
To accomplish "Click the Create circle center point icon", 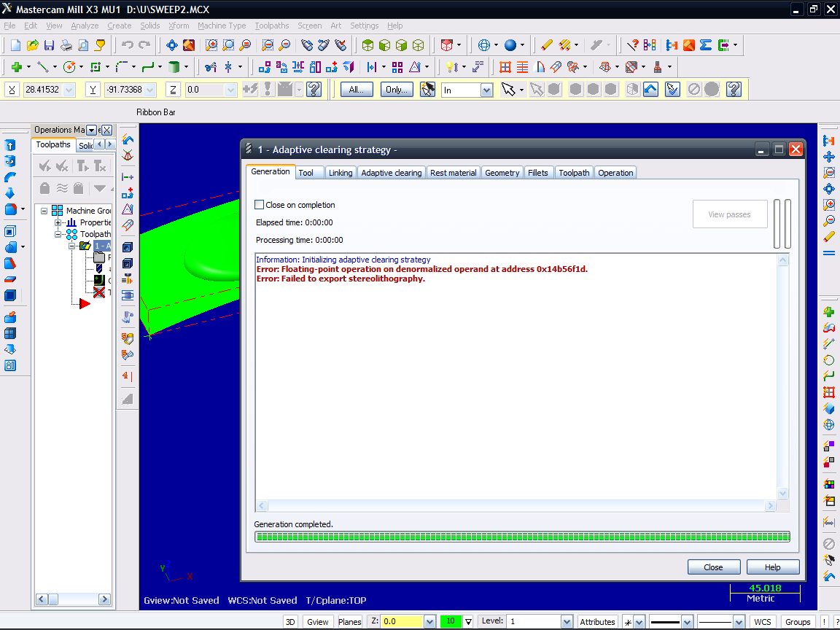I will pyautogui.click(x=69, y=67).
